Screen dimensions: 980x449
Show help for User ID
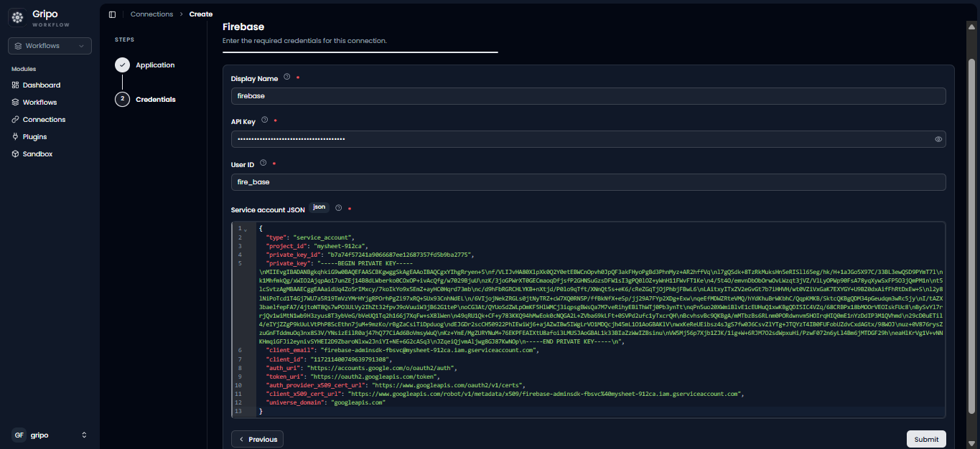(263, 164)
